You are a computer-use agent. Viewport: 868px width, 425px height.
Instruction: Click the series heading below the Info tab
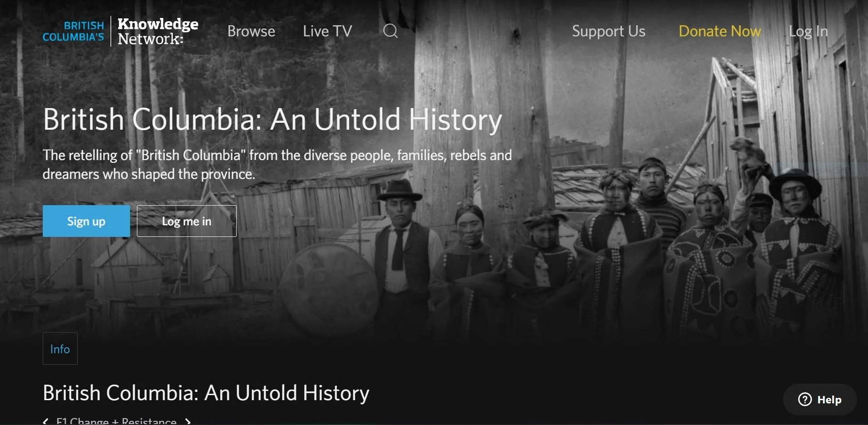coord(206,393)
